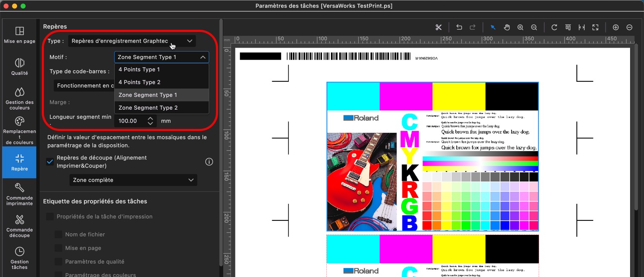Image resolution: width=644 pixels, height=277 pixels.
Task: Select the hand pan tool
Action: tap(507, 27)
